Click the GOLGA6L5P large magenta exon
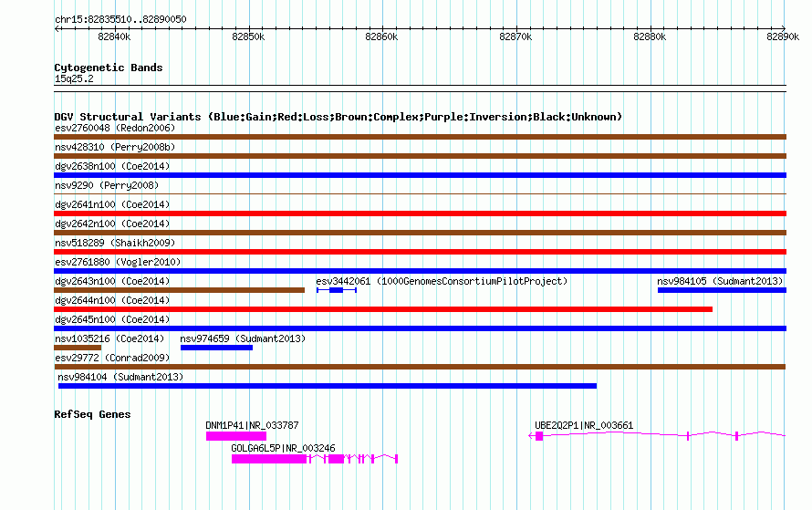The width and height of the screenshot is (812, 510). (x=269, y=459)
